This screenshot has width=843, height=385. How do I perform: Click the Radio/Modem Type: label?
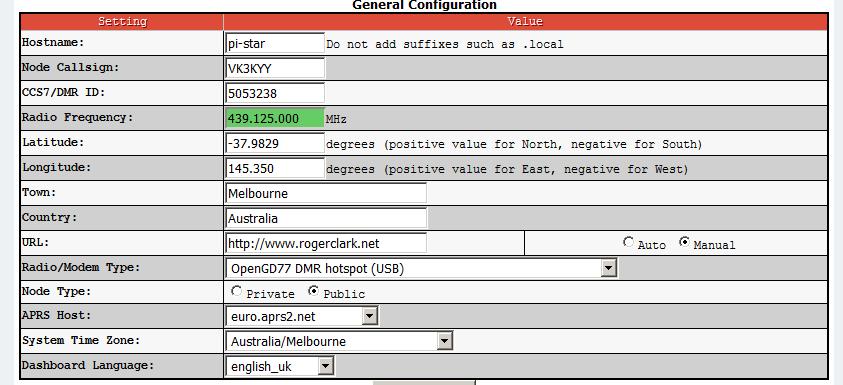pos(81,267)
